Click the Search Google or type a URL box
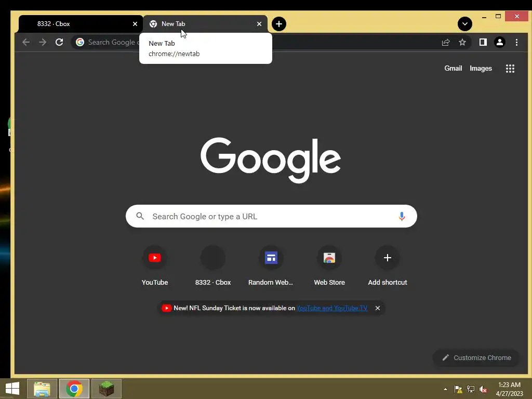Viewport: 532px width, 399px height. pyautogui.click(x=271, y=216)
